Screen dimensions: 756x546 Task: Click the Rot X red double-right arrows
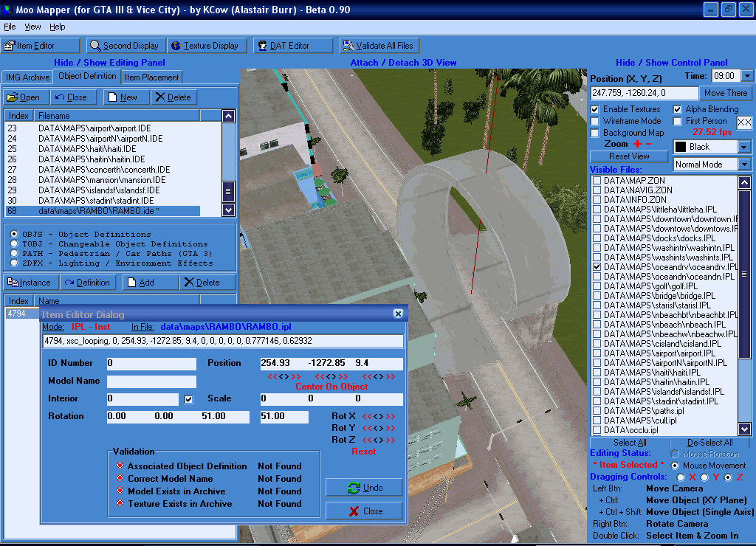[x=391, y=416]
